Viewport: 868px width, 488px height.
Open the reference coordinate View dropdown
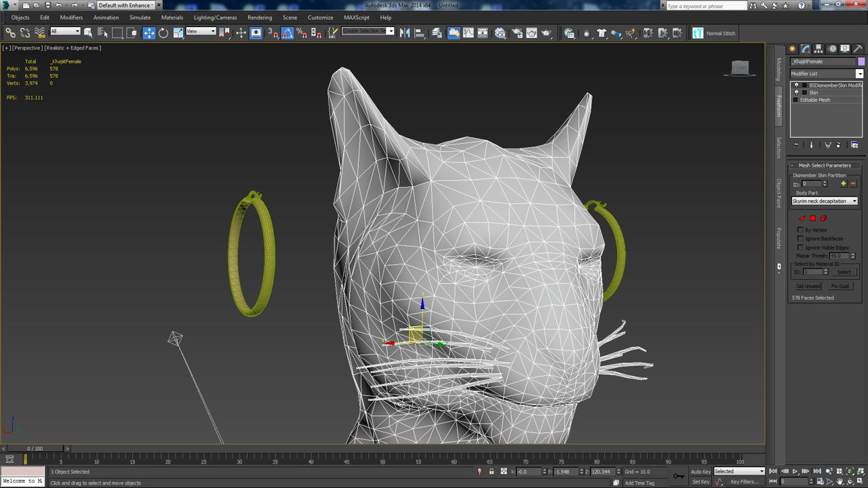[201, 31]
